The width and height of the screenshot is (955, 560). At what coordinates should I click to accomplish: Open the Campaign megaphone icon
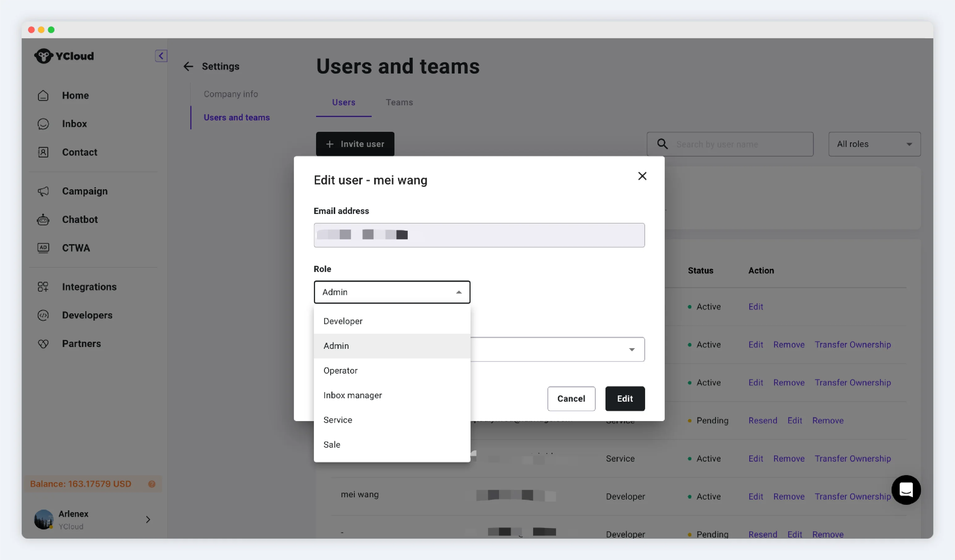click(x=43, y=191)
